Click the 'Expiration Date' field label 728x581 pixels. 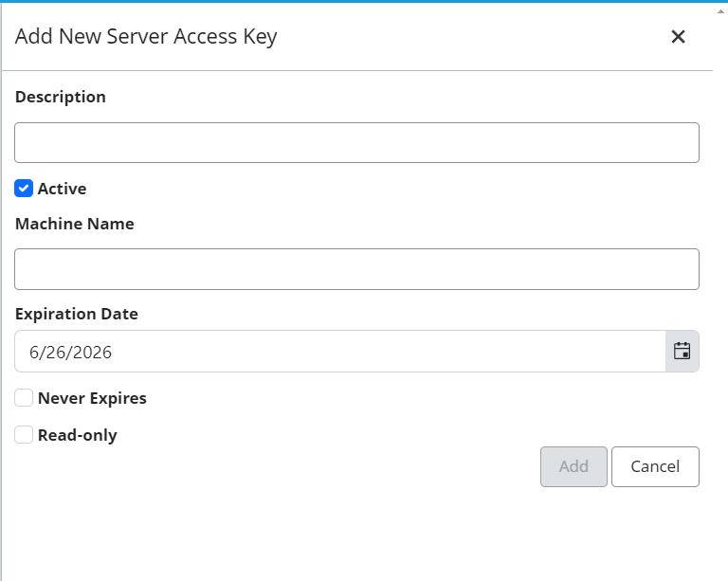[x=77, y=314]
